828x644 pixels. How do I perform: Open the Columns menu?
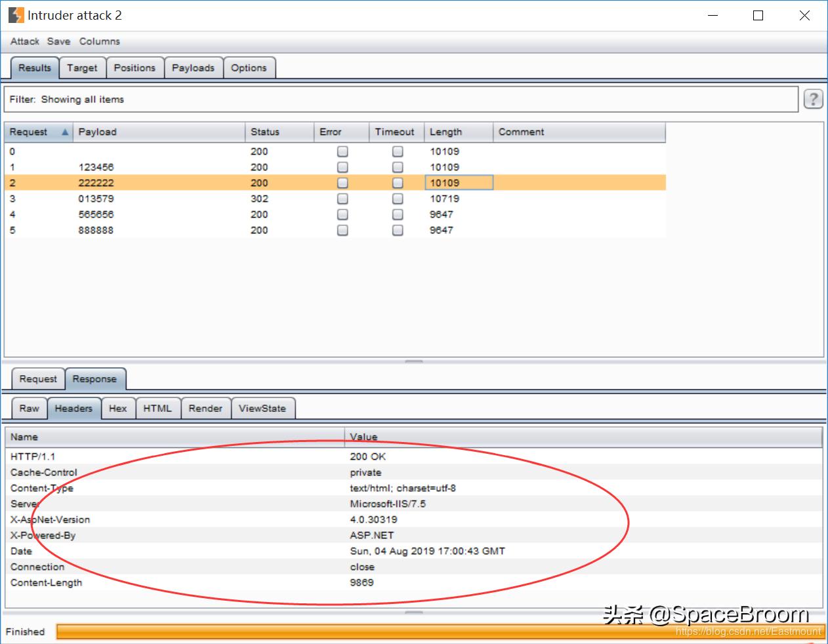point(100,41)
